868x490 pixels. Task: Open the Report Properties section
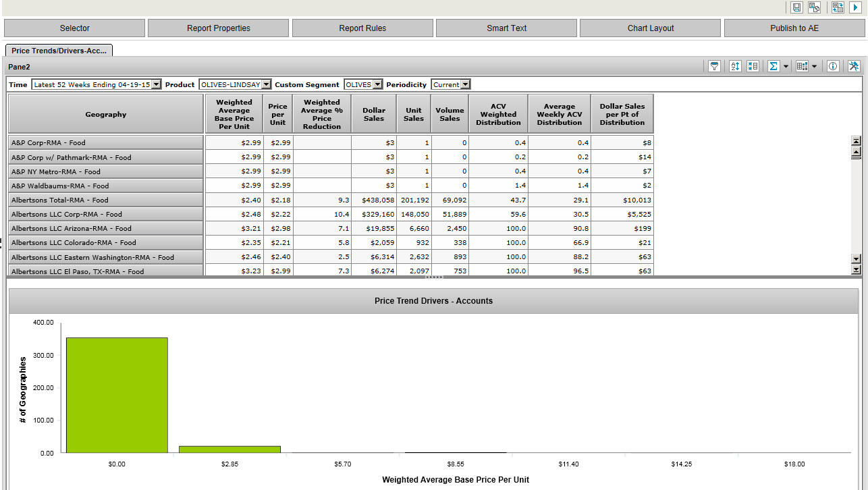pos(218,28)
